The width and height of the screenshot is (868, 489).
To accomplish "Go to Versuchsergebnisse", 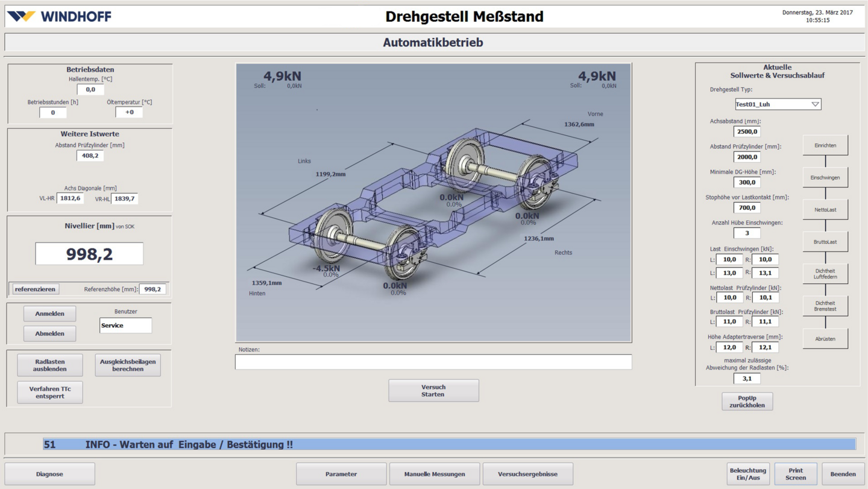I will 527,474.
